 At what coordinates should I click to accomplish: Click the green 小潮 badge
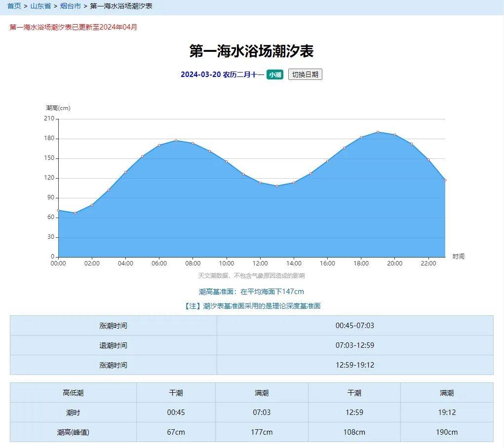(x=275, y=75)
